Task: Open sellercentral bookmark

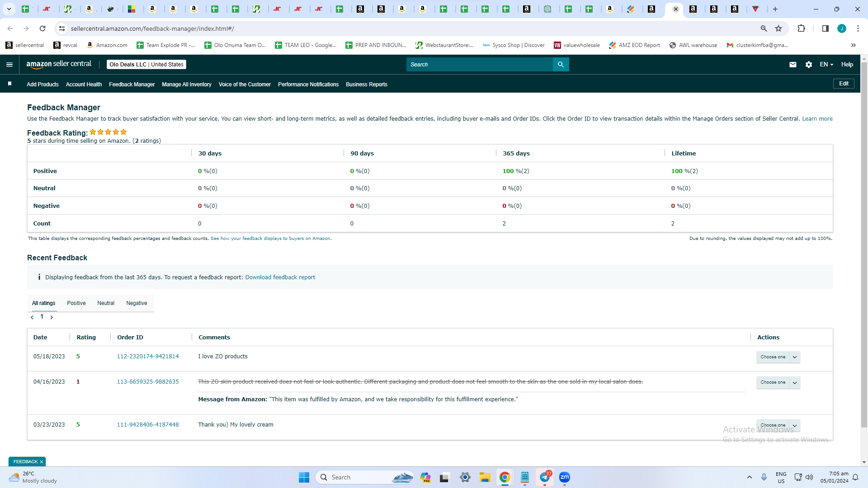Action: click(x=25, y=45)
